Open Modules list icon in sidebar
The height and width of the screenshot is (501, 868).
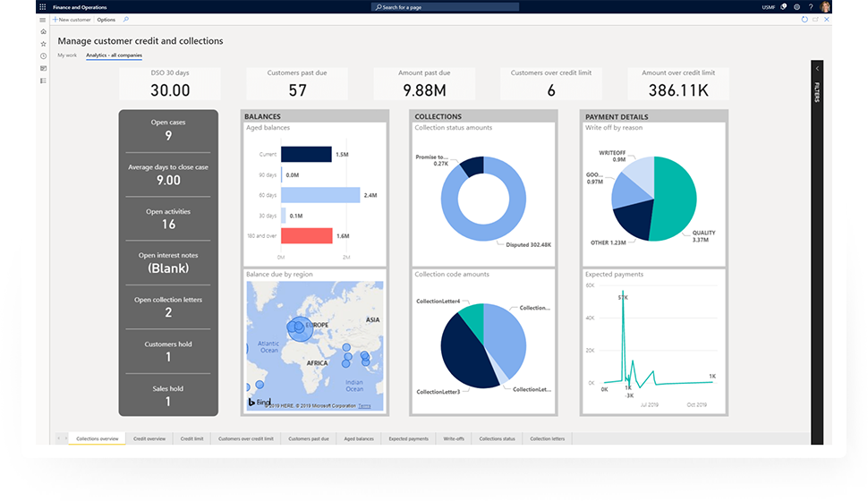[43, 81]
